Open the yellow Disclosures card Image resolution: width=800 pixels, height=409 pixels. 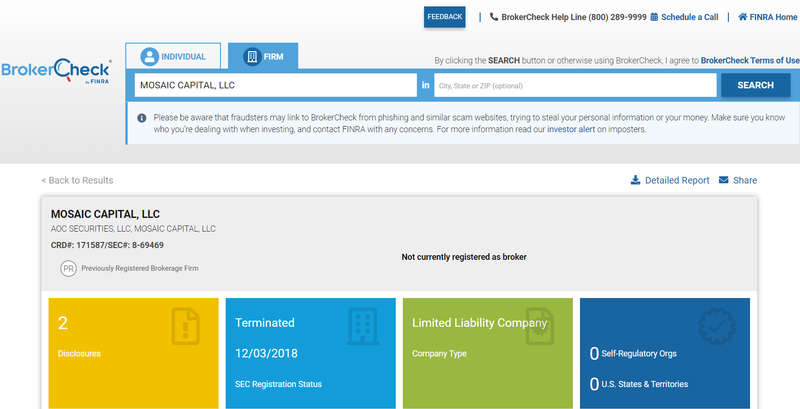tap(134, 353)
